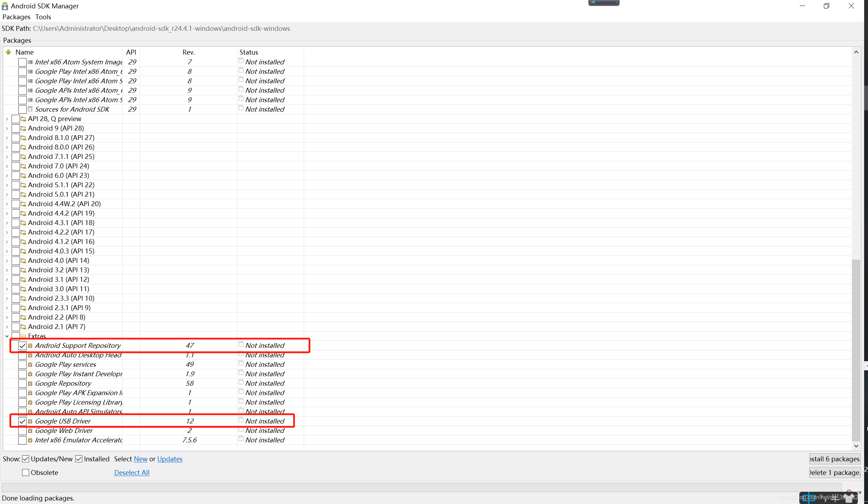Click the folder icon for Android 8.1.0 (API 27)
The width and height of the screenshot is (868, 504).
pos(23,138)
